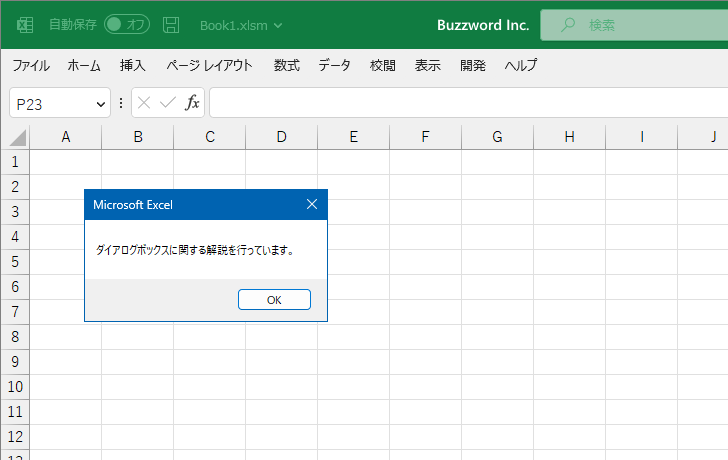
Task: Click the formula bar confirm checkmark icon
Action: pyautogui.click(x=168, y=103)
